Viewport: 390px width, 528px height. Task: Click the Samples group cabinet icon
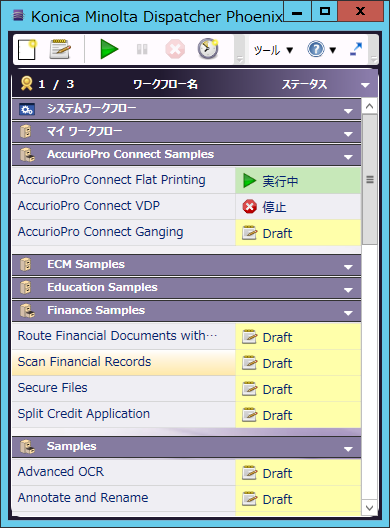point(27,447)
